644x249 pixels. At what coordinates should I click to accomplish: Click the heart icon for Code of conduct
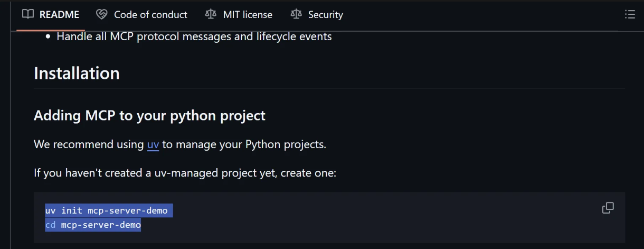[102, 14]
